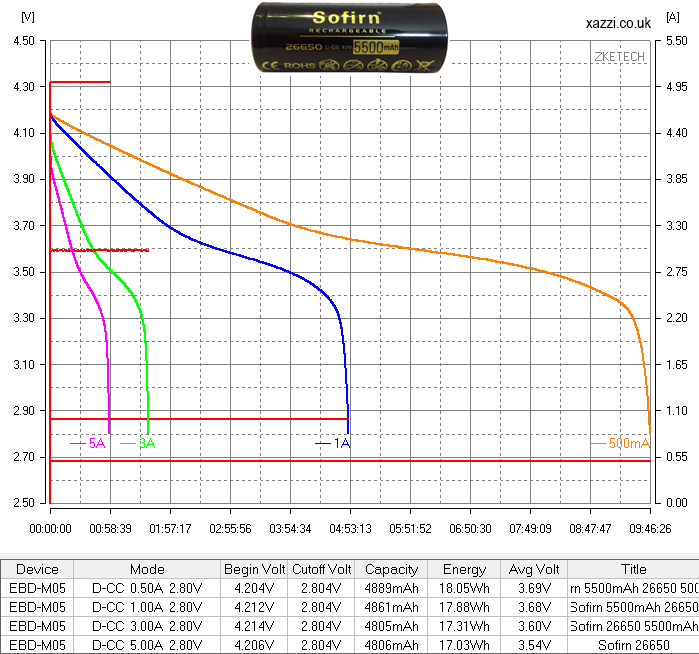Click the 17.03Wh energy cell

(x=464, y=645)
